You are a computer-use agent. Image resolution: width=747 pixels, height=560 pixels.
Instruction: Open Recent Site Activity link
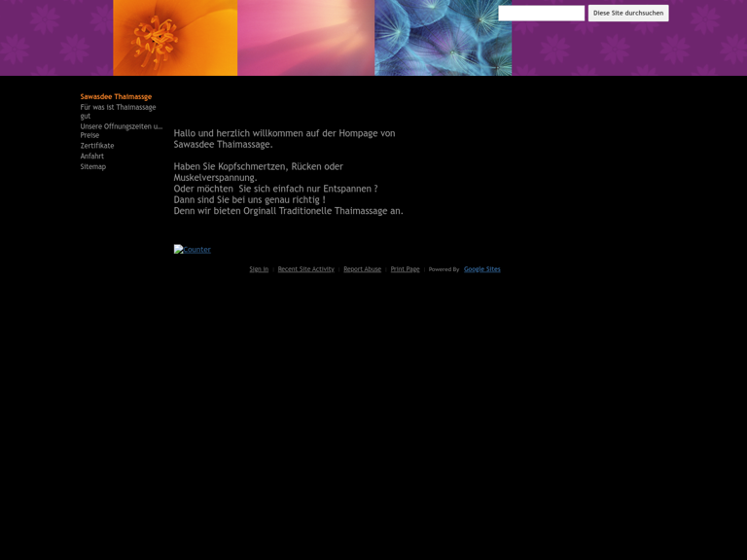click(305, 269)
